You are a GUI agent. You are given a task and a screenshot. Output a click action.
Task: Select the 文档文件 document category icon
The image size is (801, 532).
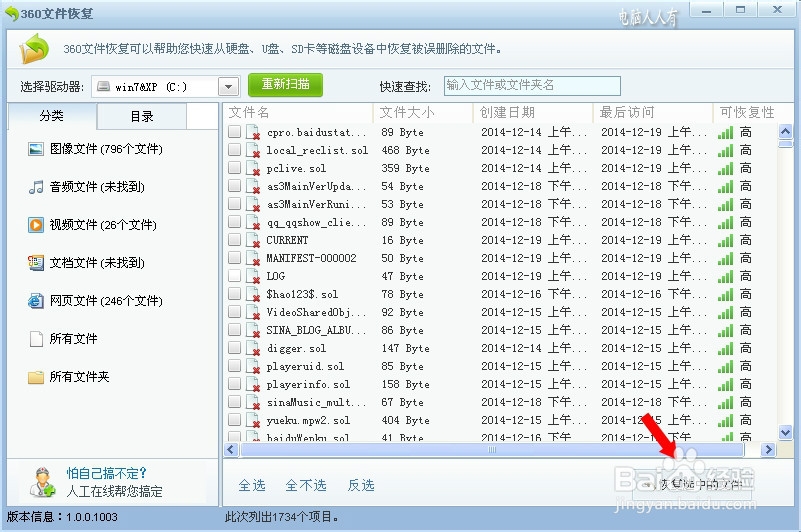(x=36, y=263)
